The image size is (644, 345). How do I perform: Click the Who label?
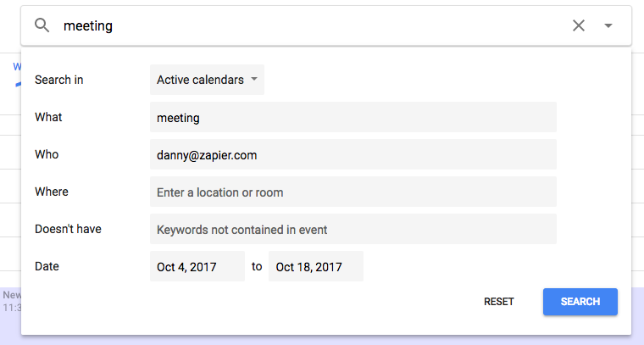click(47, 154)
